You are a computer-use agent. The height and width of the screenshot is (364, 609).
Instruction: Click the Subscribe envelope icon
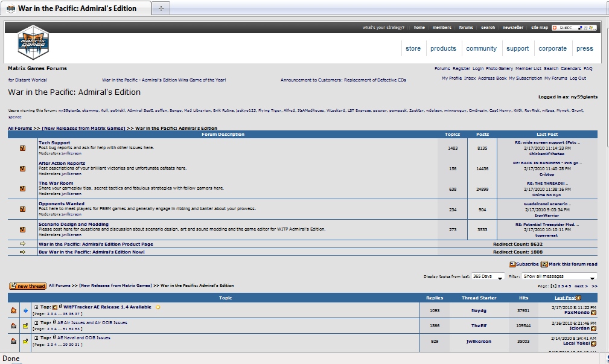[x=512, y=264]
